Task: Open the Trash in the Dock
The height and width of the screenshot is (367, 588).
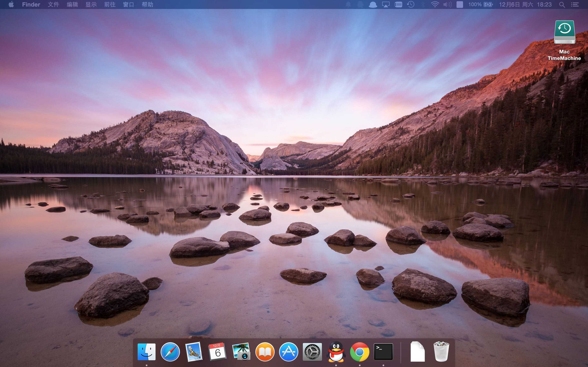Action: tap(441, 352)
